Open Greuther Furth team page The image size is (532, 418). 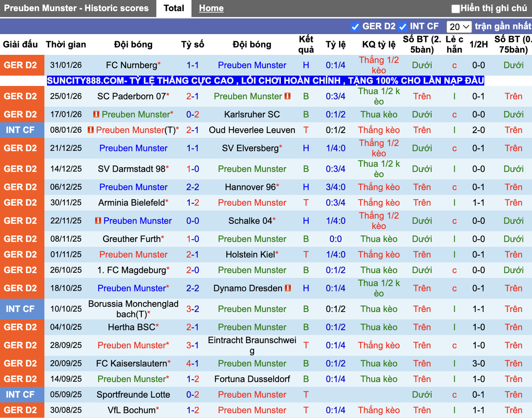click(x=131, y=239)
